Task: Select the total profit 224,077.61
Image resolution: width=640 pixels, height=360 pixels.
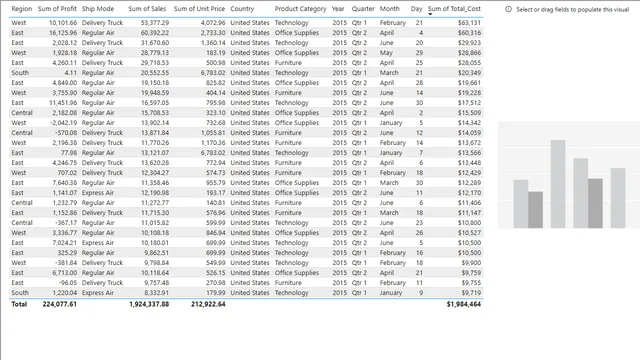Action: click(x=60, y=304)
